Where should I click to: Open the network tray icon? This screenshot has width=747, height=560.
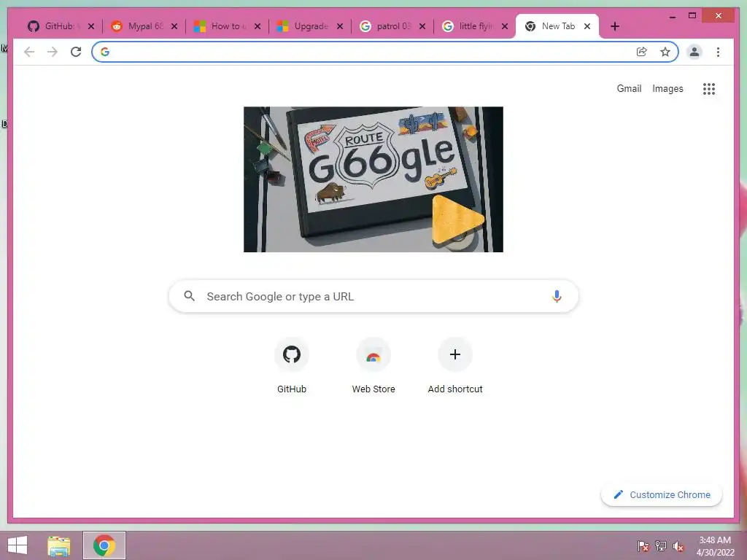click(x=661, y=546)
